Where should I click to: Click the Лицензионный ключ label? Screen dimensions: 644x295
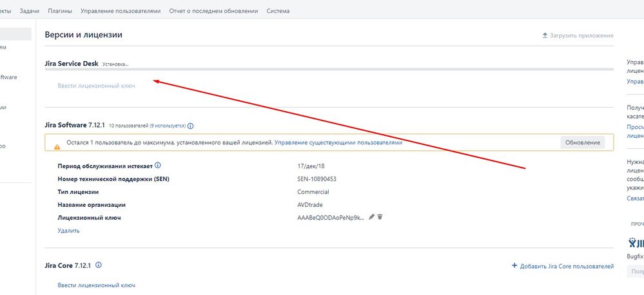[89, 218]
